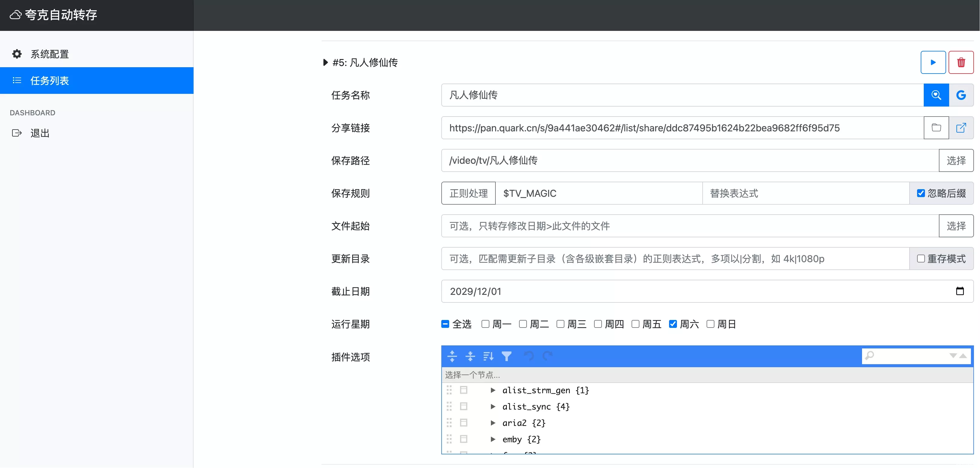Image resolution: width=980 pixels, height=468 pixels.
Task: Click drag handle of aria2 row
Action: pos(449,423)
